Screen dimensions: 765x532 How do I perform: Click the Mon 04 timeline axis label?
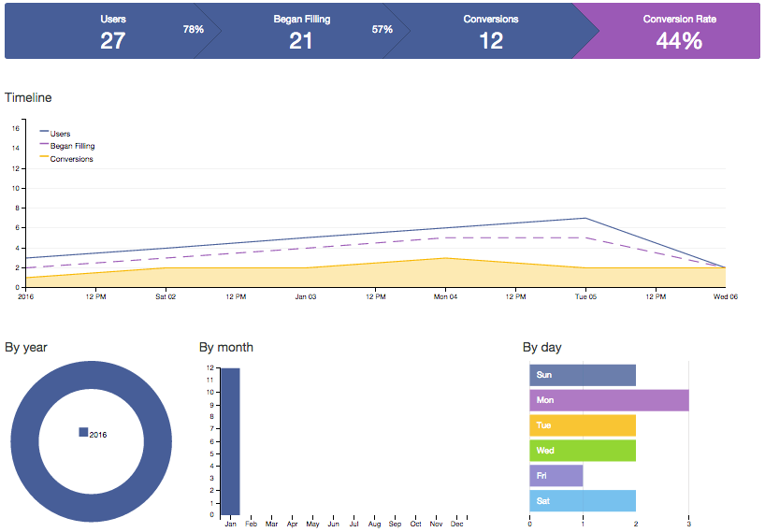tap(445, 297)
